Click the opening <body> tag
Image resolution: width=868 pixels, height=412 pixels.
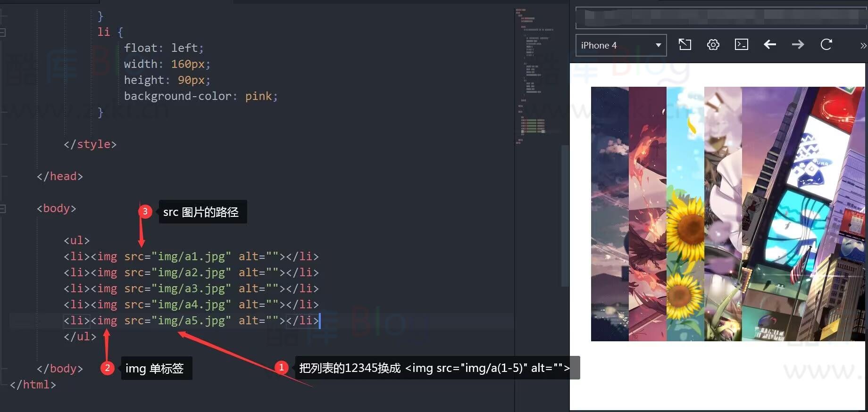(x=57, y=208)
